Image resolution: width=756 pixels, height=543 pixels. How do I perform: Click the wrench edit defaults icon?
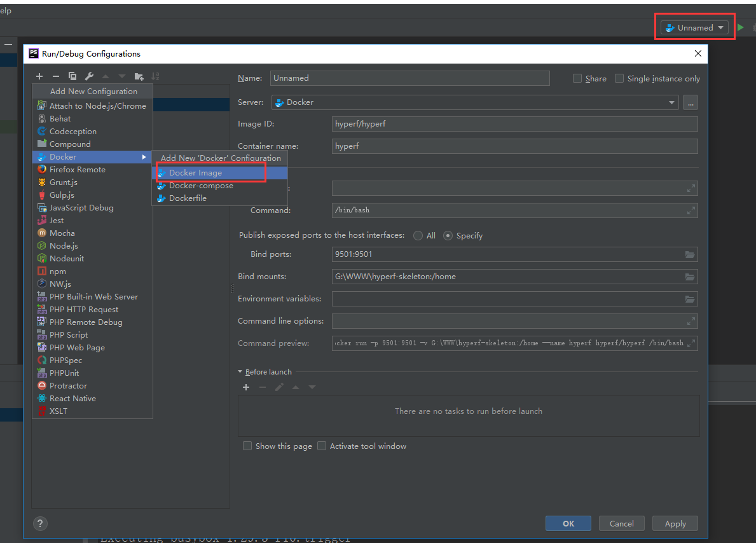(x=89, y=76)
